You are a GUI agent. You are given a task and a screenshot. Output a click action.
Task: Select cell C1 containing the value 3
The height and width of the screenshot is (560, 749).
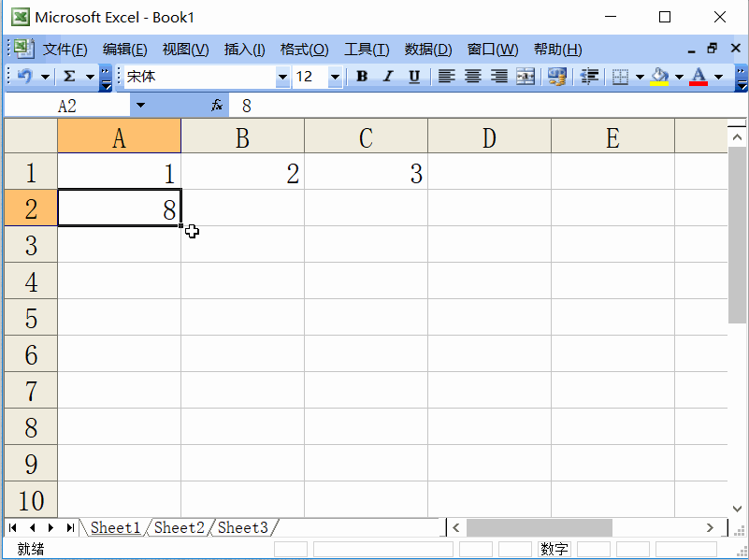coord(366,172)
